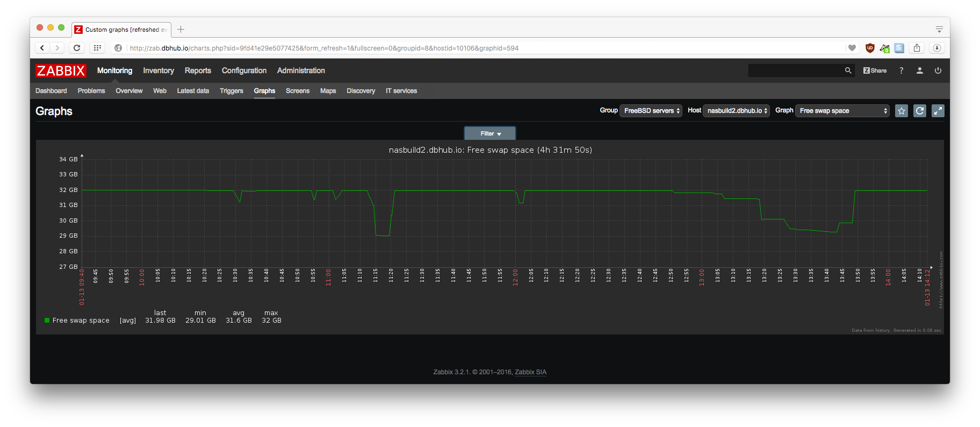Screen dimensions: 980x427
Task: Click the search magnifier icon
Action: tap(848, 70)
